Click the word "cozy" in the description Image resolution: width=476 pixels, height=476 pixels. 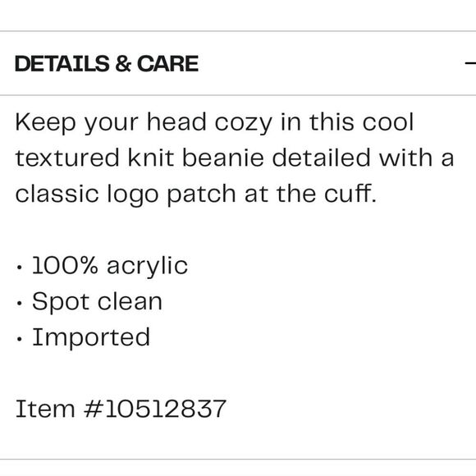(244, 124)
